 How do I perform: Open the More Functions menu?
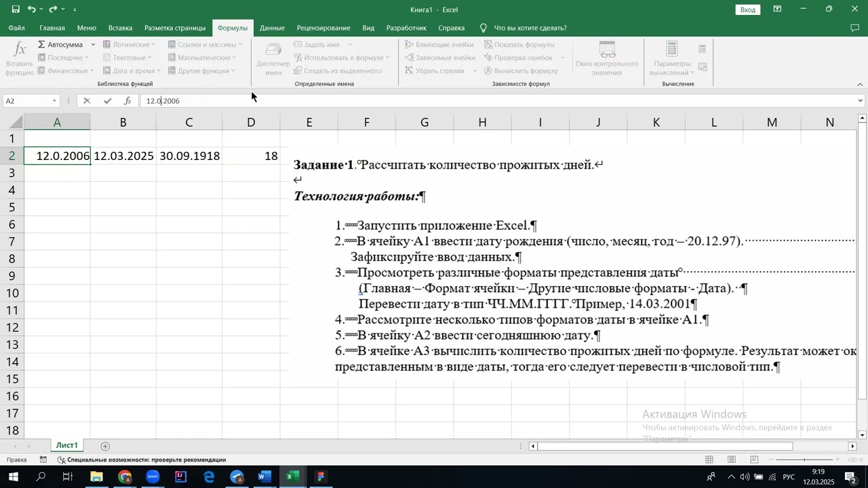pyautogui.click(x=201, y=70)
